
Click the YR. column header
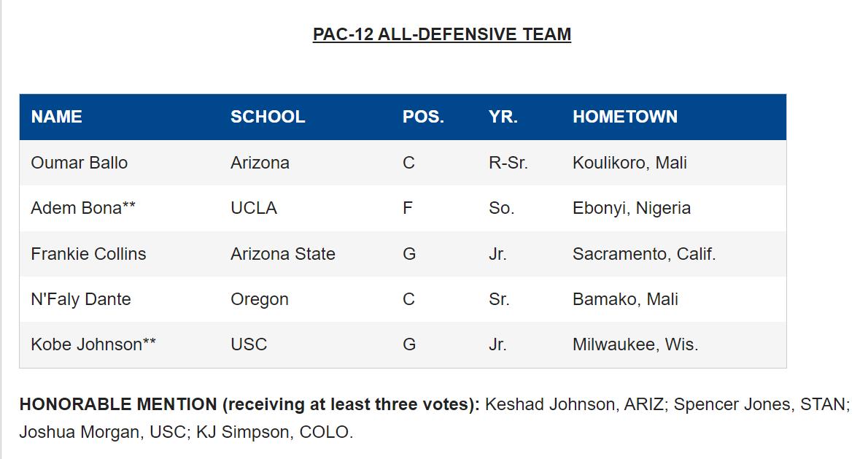[x=503, y=117]
